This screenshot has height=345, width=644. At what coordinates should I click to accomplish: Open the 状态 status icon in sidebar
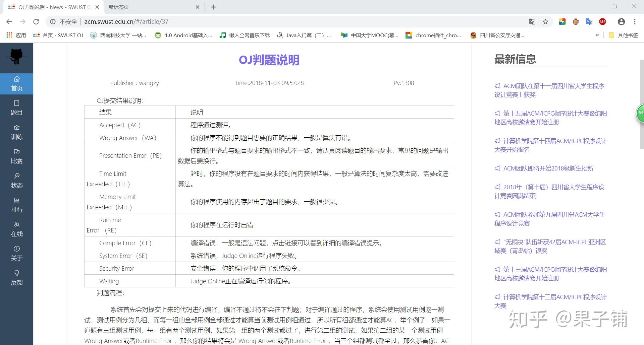coord(17,181)
